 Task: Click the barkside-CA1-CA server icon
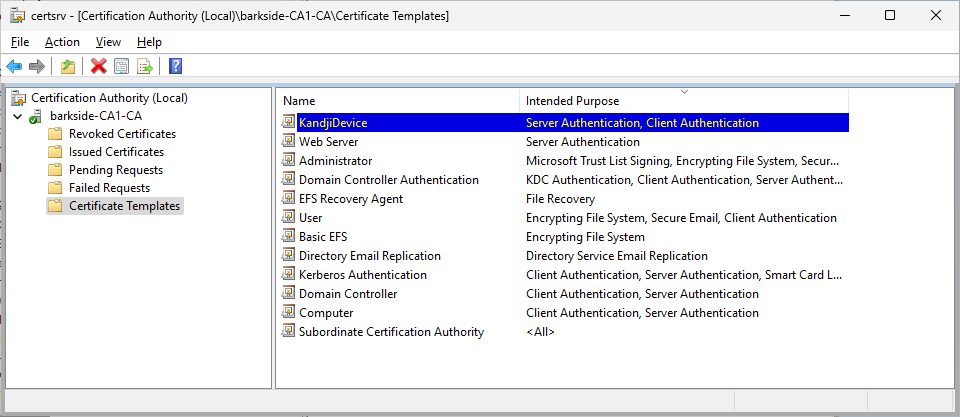[x=38, y=116]
